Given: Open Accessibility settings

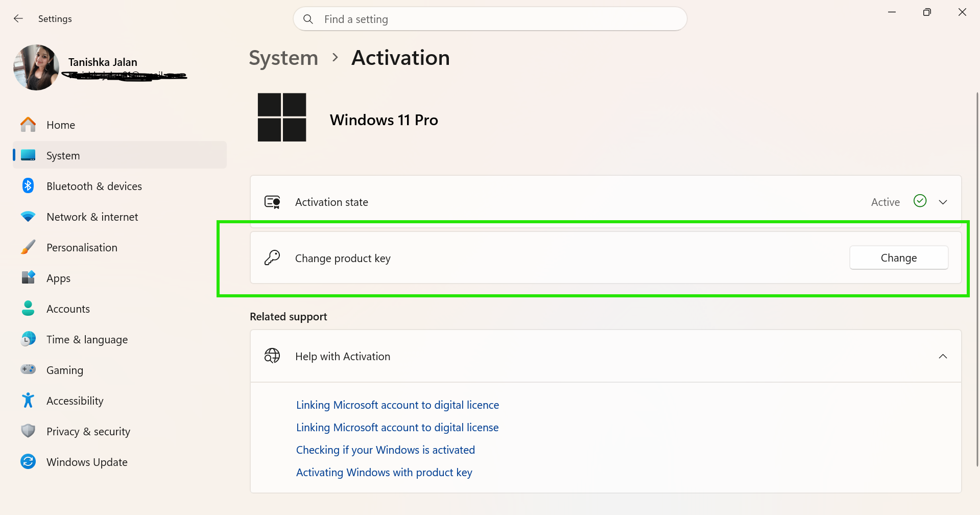Looking at the screenshot, I should (119, 401).
